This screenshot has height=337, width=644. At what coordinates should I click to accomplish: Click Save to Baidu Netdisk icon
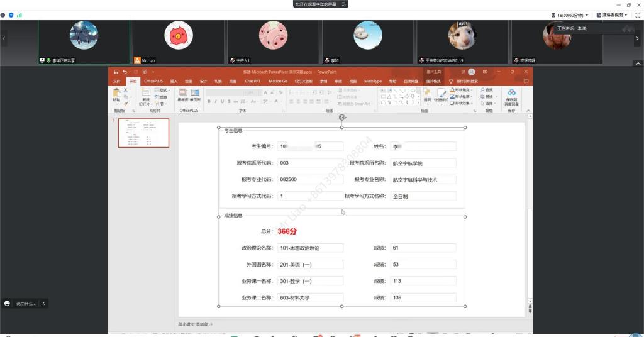[x=511, y=94]
